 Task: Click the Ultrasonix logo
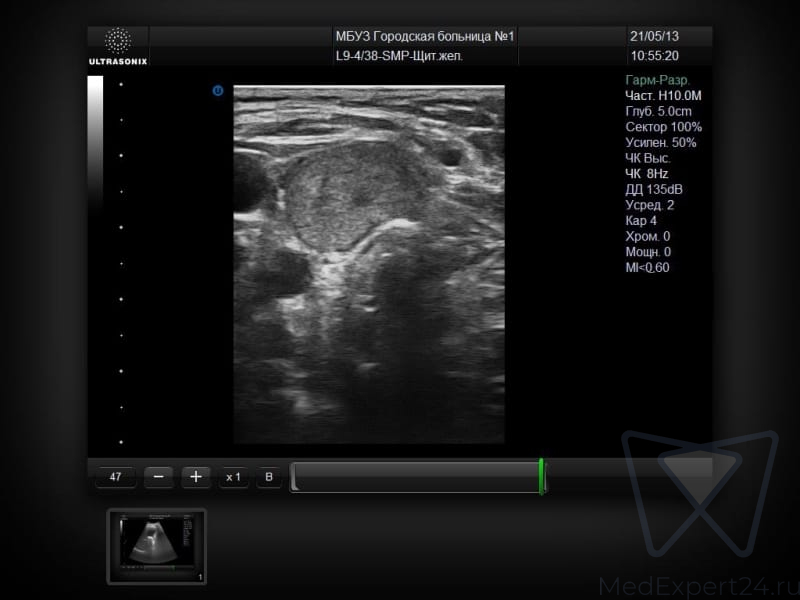pos(118,46)
